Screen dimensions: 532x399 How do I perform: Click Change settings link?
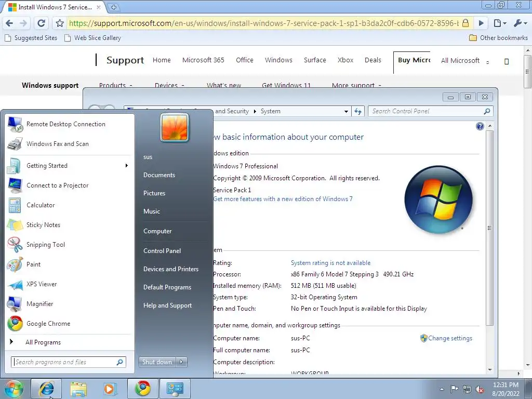pyautogui.click(x=450, y=338)
